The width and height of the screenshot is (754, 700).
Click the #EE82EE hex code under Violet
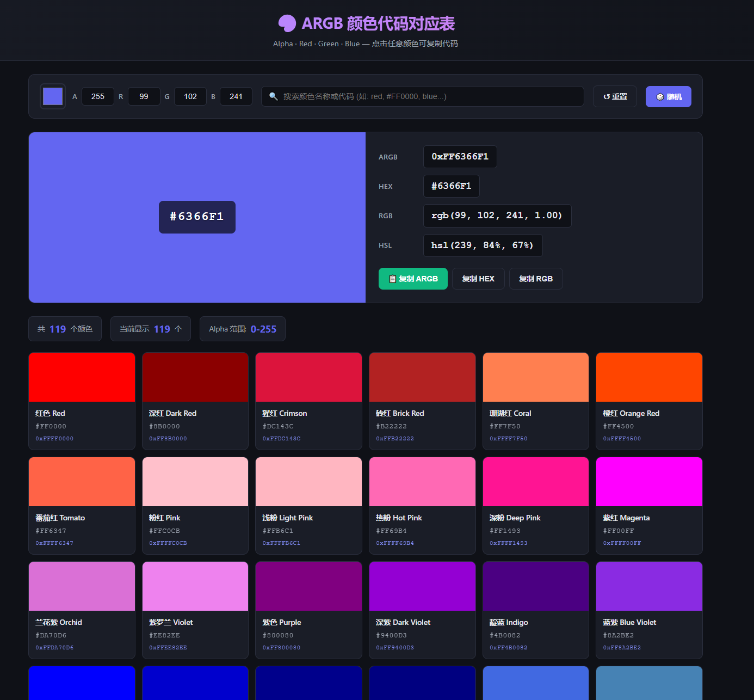165,635
